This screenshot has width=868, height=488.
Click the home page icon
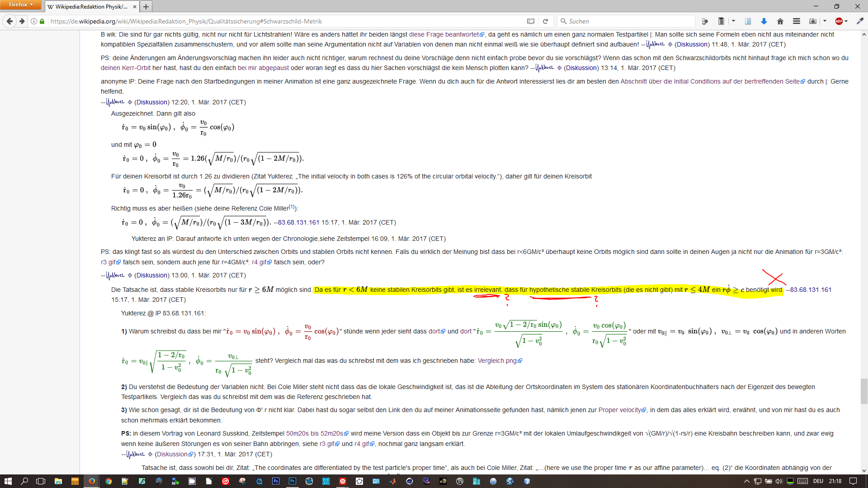coord(780,21)
